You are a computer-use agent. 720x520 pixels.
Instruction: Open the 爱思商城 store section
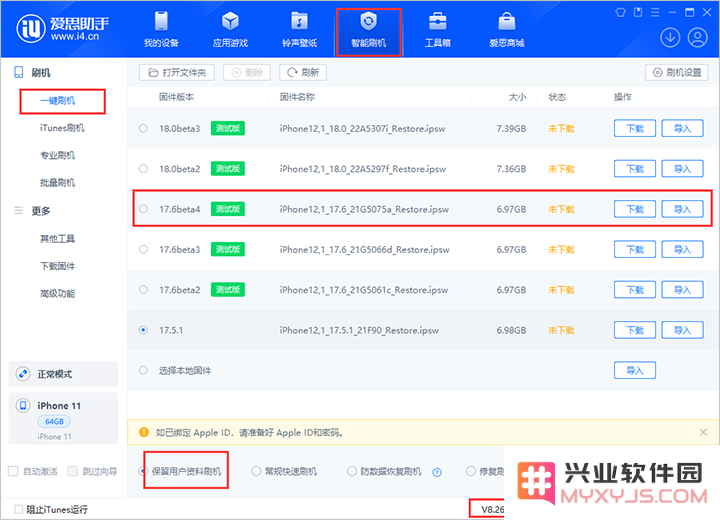pos(506,29)
